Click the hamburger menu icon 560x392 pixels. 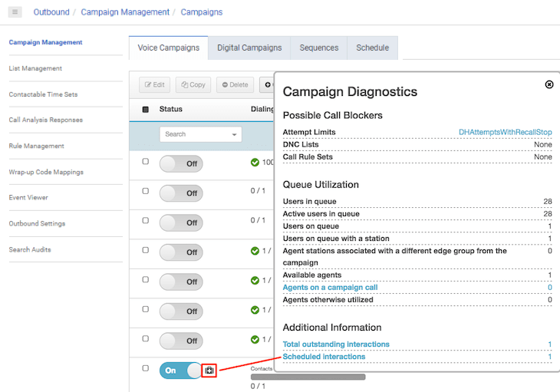click(x=15, y=12)
